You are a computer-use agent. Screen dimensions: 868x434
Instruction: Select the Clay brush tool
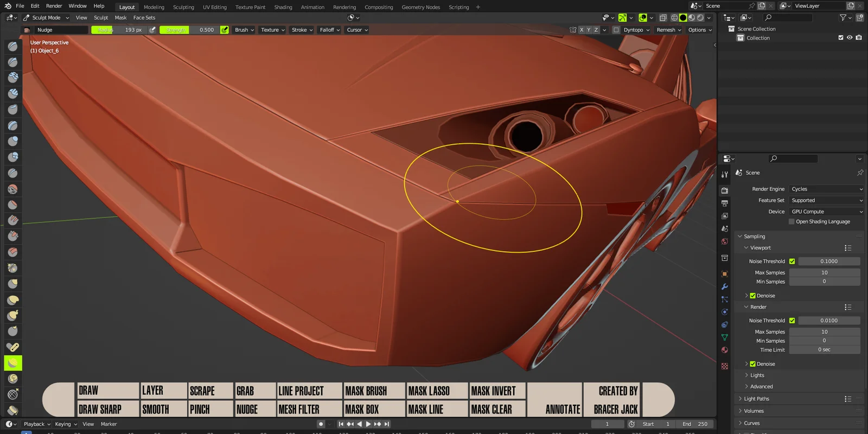tap(13, 78)
